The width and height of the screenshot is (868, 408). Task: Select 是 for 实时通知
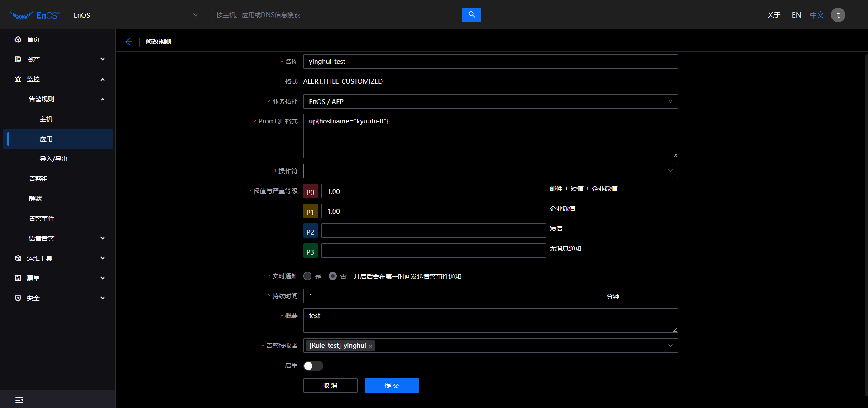coord(307,276)
